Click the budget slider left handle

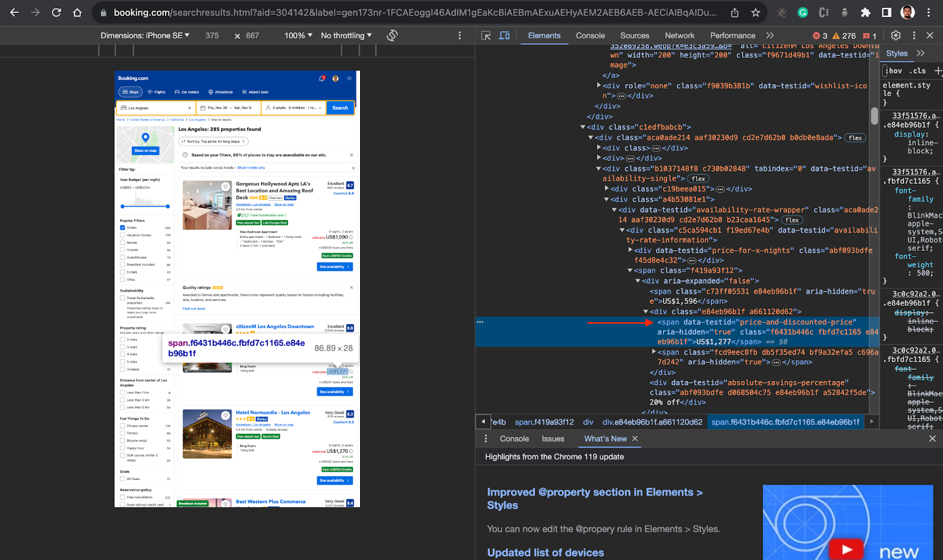coord(123,207)
